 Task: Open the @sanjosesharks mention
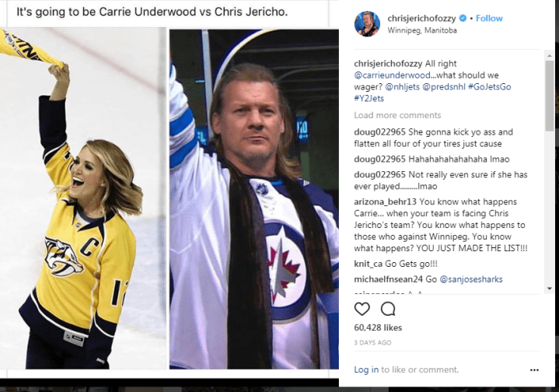[x=471, y=279]
